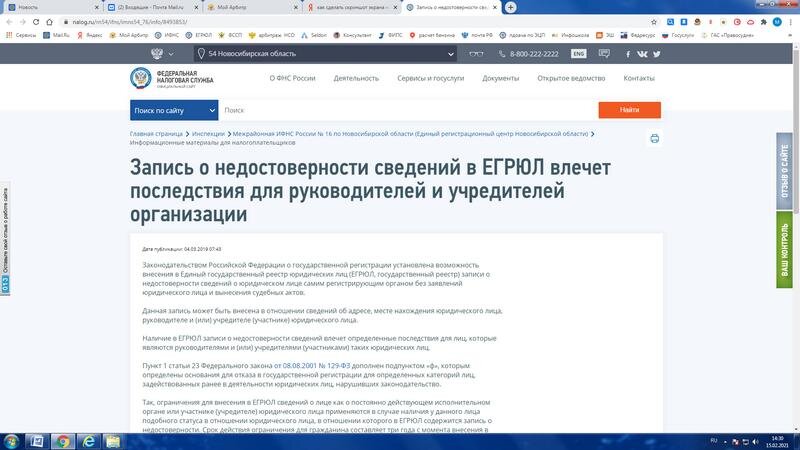The height and width of the screenshot is (450, 800).
Task: Open the Федресурс bookmark
Action: [x=638, y=35]
